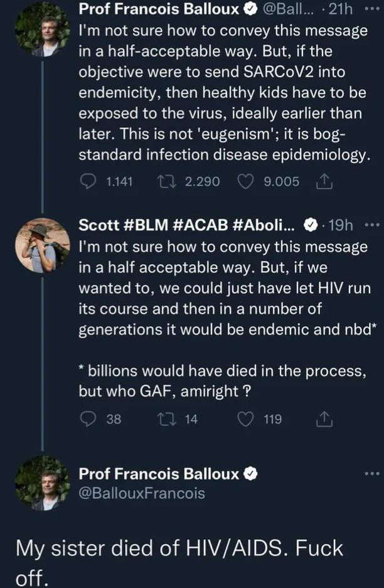The height and width of the screenshot is (588, 384).
Task: Reply to Scott's HIV tweet
Action: tap(90, 420)
